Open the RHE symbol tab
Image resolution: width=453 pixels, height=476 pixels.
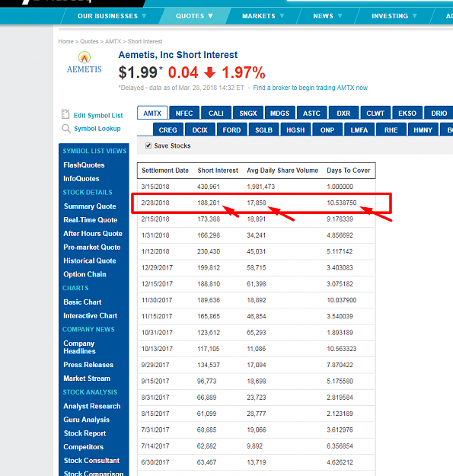pyautogui.click(x=391, y=130)
